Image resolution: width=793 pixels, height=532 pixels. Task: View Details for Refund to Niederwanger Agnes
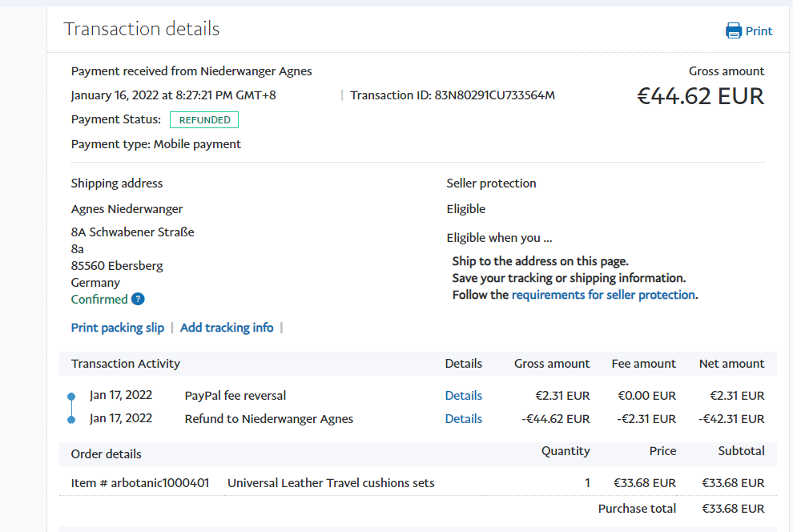[x=463, y=419]
